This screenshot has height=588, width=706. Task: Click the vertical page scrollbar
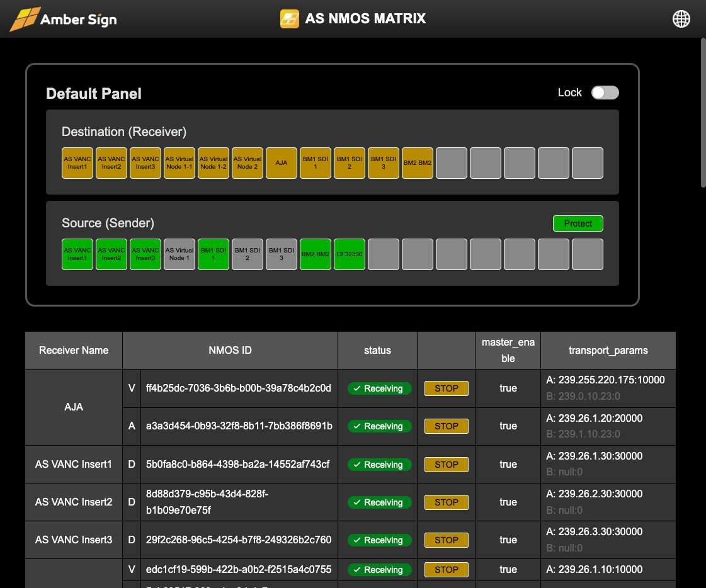(x=703, y=113)
